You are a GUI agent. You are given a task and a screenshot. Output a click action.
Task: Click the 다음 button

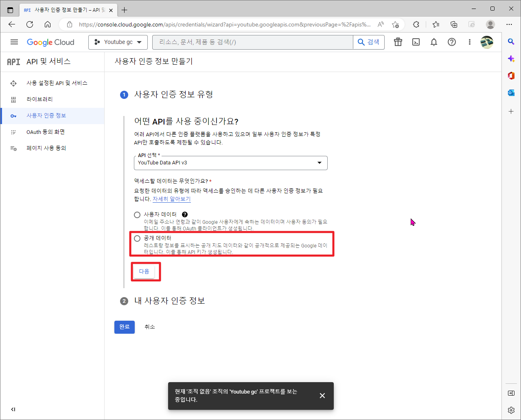(144, 271)
